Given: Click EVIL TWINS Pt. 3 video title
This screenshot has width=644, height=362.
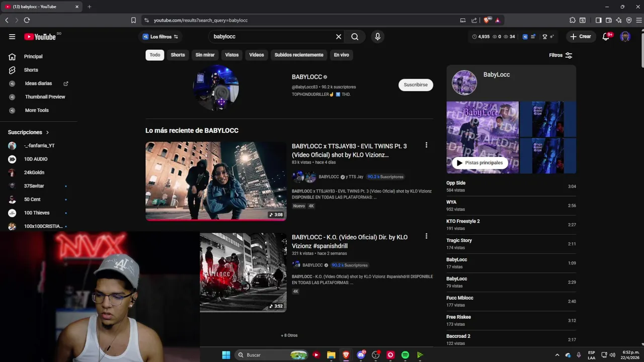Looking at the screenshot, I should [x=349, y=150].
